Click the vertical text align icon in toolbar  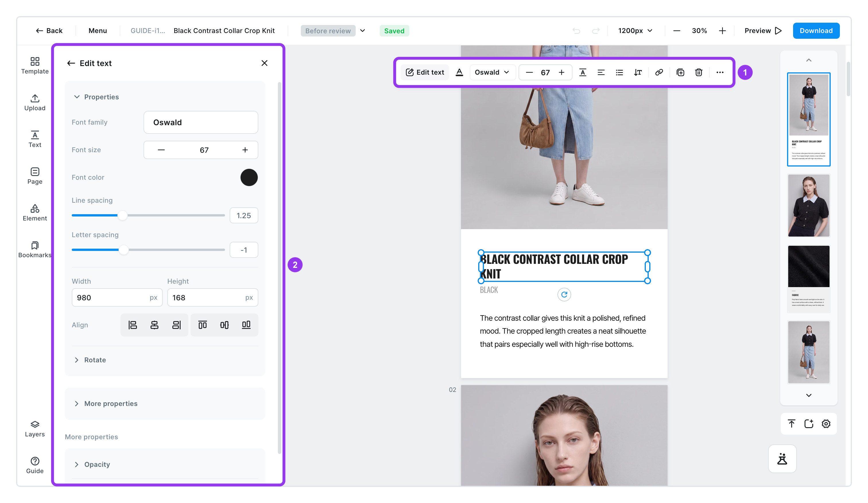pos(582,72)
